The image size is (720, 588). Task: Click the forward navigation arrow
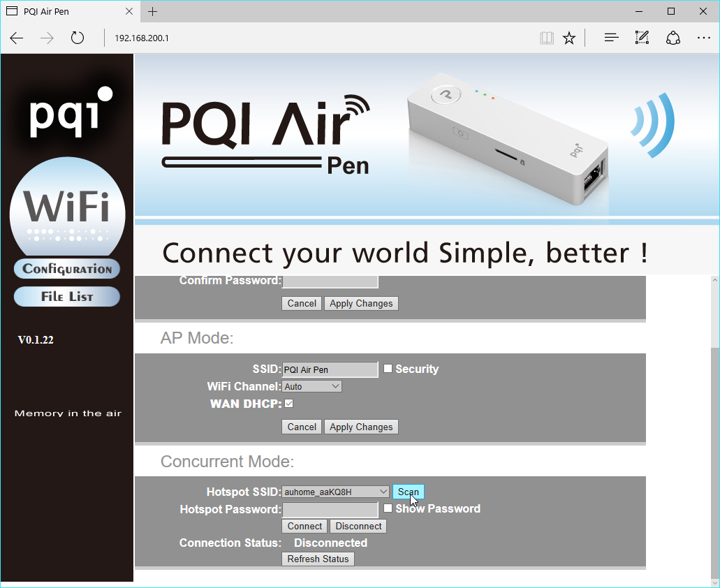tap(47, 38)
